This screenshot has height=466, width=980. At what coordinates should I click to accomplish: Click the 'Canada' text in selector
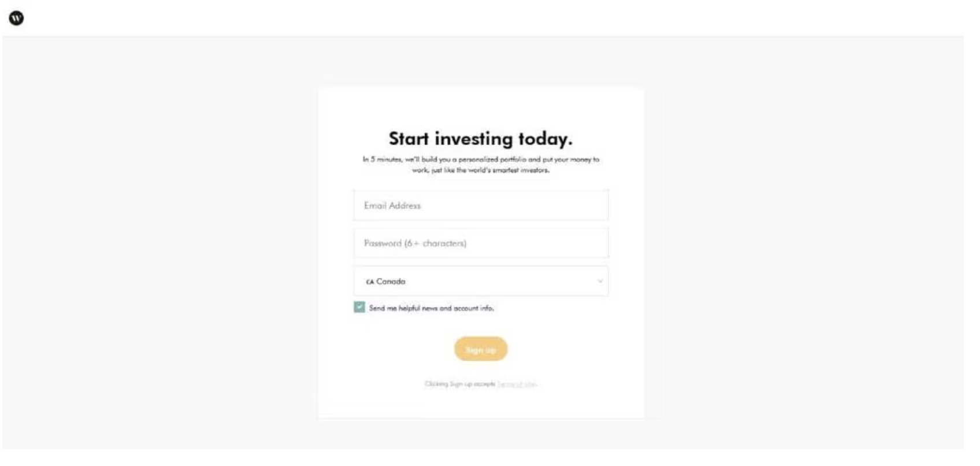click(x=391, y=282)
